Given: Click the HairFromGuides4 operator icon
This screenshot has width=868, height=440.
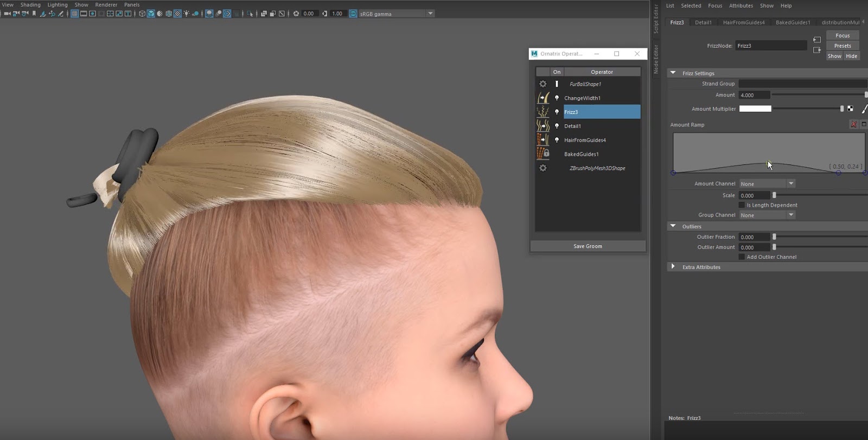Looking at the screenshot, I should [542, 140].
